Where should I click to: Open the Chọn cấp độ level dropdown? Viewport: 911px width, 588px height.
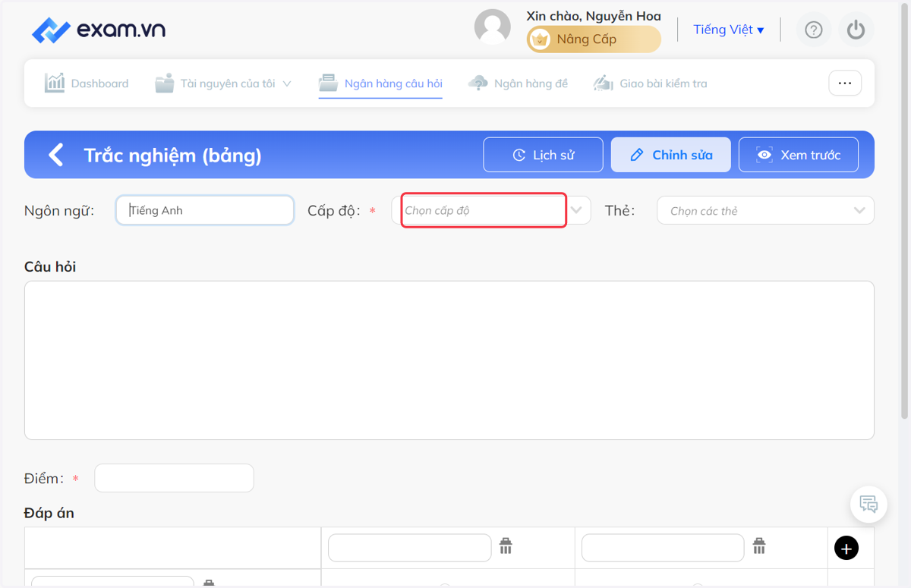pyautogui.click(x=490, y=210)
